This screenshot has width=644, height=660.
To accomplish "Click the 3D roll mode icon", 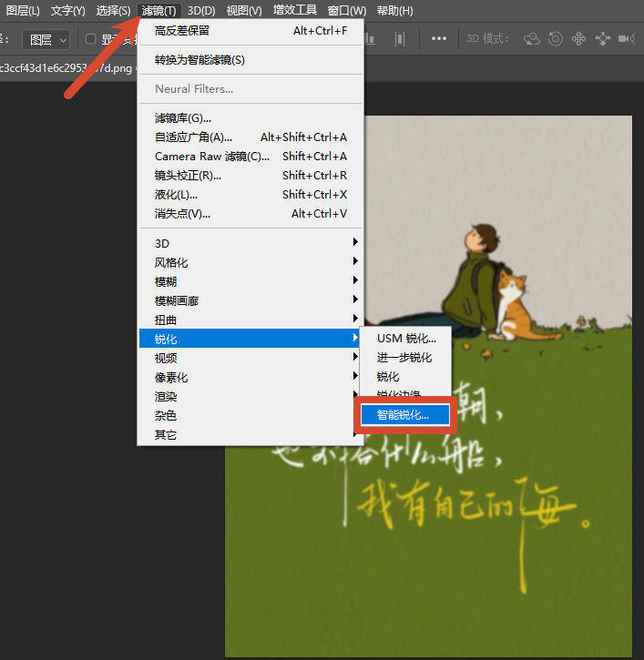I will click(x=556, y=39).
